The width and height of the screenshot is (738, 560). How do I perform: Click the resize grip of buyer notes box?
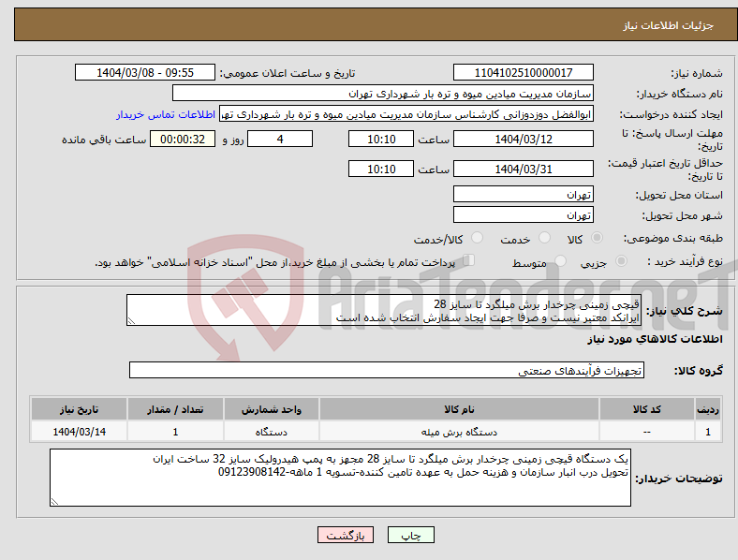(54, 502)
